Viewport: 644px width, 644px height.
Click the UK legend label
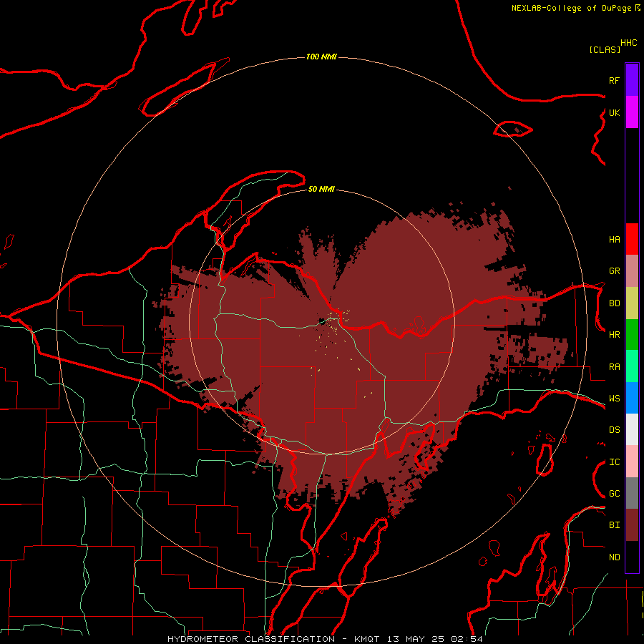coord(614,112)
